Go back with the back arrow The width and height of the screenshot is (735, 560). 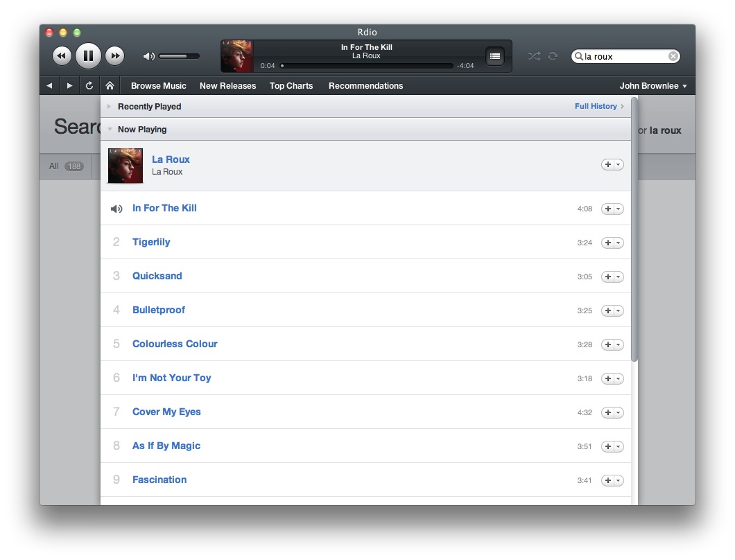tap(49, 86)
